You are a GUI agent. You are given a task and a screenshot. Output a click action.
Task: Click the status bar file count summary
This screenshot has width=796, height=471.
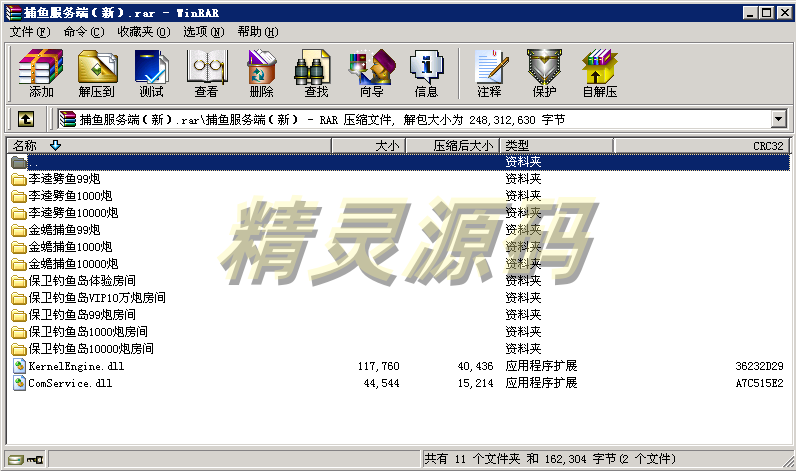click(550, 459)
